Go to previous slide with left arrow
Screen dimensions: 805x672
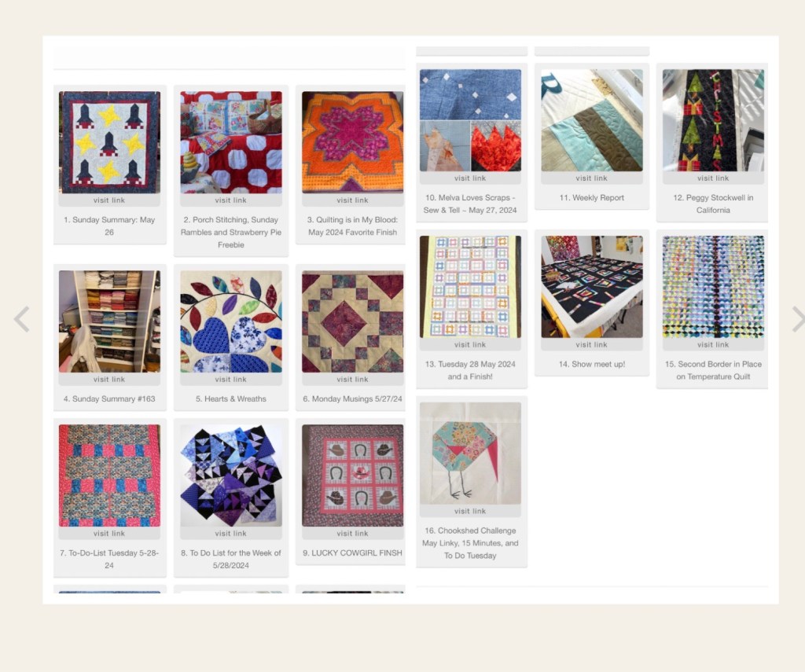[x=21, y=319]
